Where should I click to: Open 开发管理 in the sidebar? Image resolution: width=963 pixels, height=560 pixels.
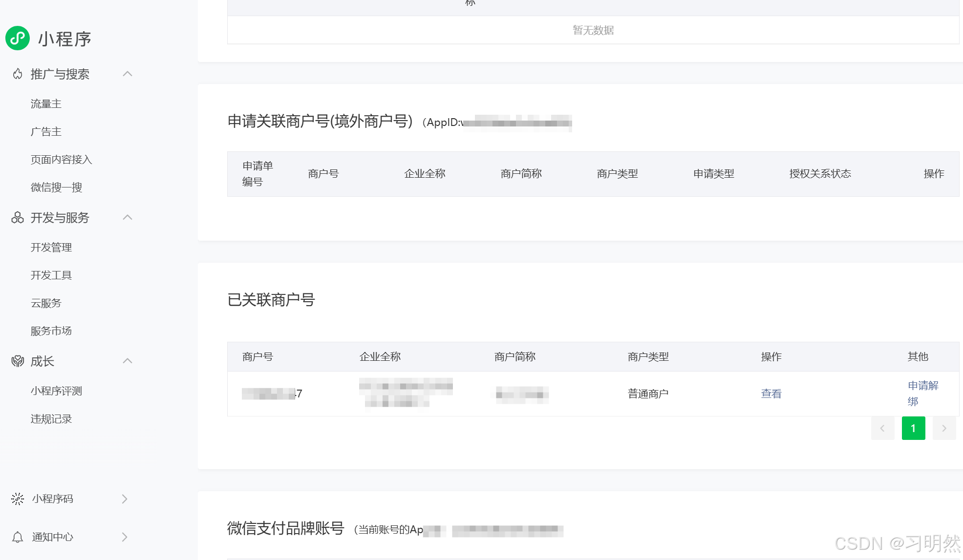pos(51,248)
